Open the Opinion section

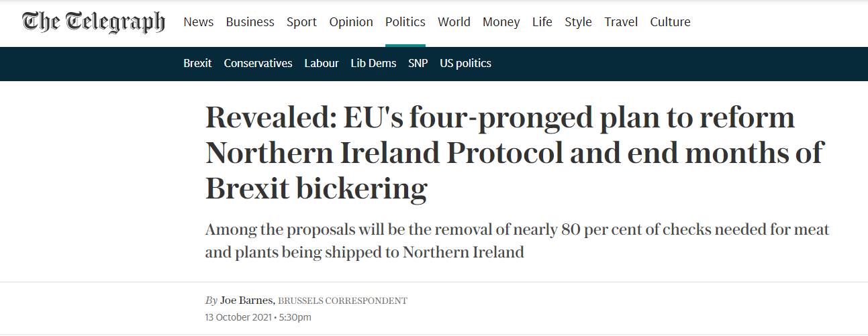tap(350, 22)
